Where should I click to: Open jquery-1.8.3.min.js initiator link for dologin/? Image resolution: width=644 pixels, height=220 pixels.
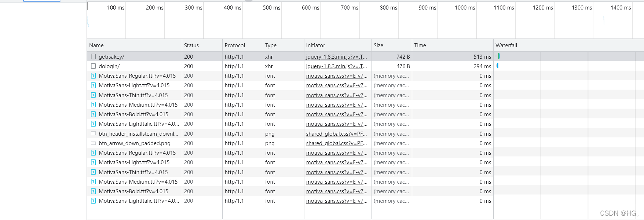point(336,66)
